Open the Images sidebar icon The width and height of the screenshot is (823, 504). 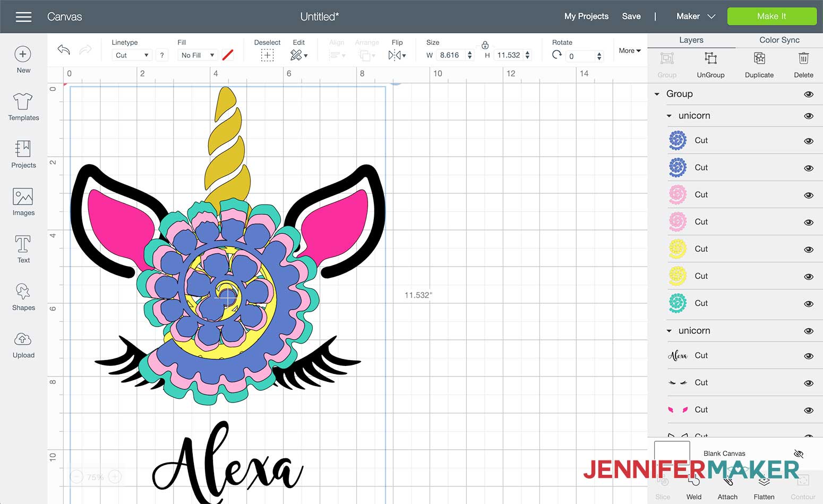23,197
